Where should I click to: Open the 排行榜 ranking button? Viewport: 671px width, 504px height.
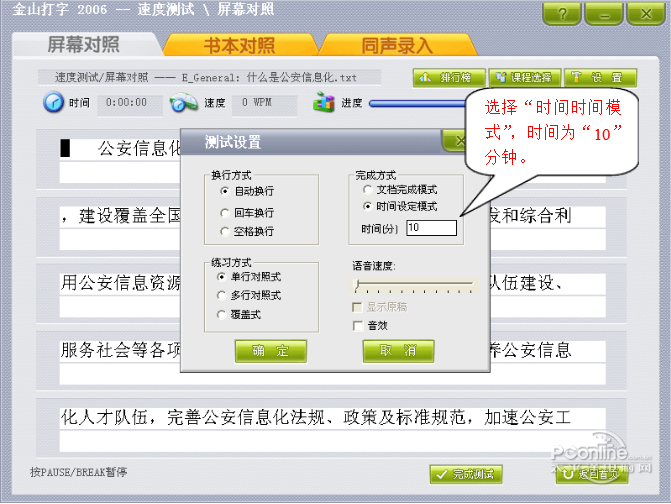pyautogui.click(x=449, y=77)
